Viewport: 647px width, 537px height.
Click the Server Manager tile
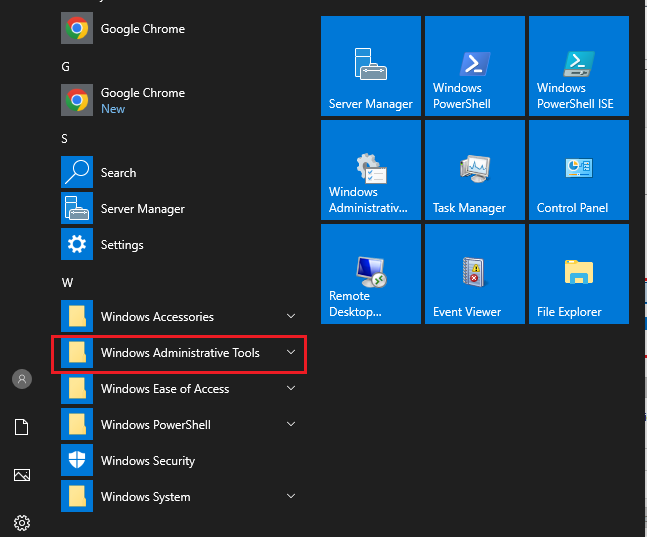pos(371,66)
